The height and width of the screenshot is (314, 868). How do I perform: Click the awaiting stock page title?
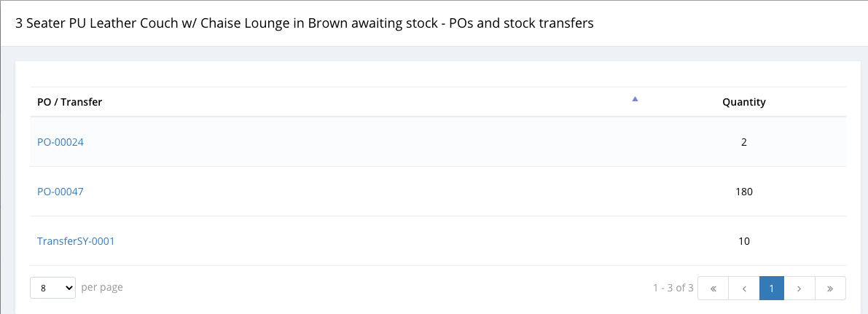click(305, 23)
